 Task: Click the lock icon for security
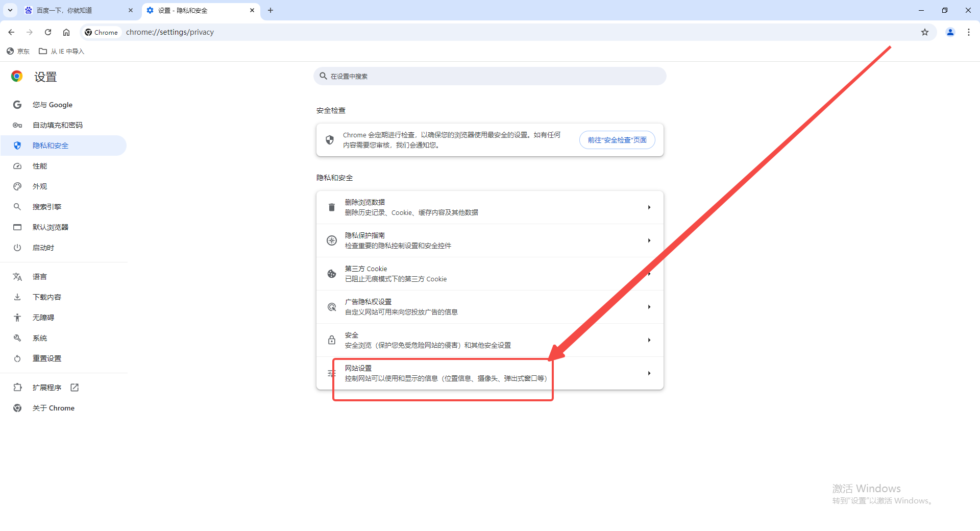tap(332, 340)
